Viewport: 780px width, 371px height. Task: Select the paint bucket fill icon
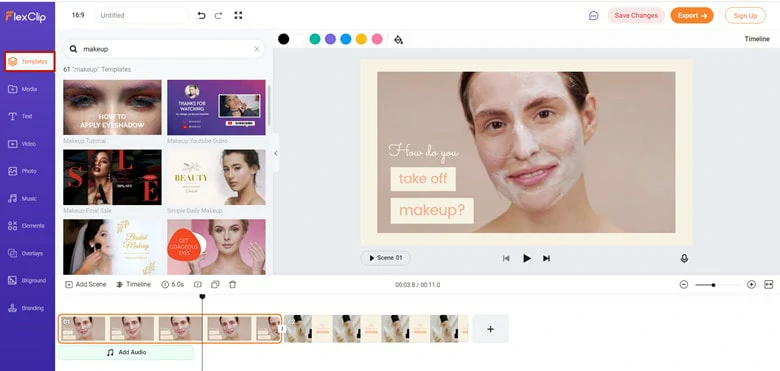point(398,39)
